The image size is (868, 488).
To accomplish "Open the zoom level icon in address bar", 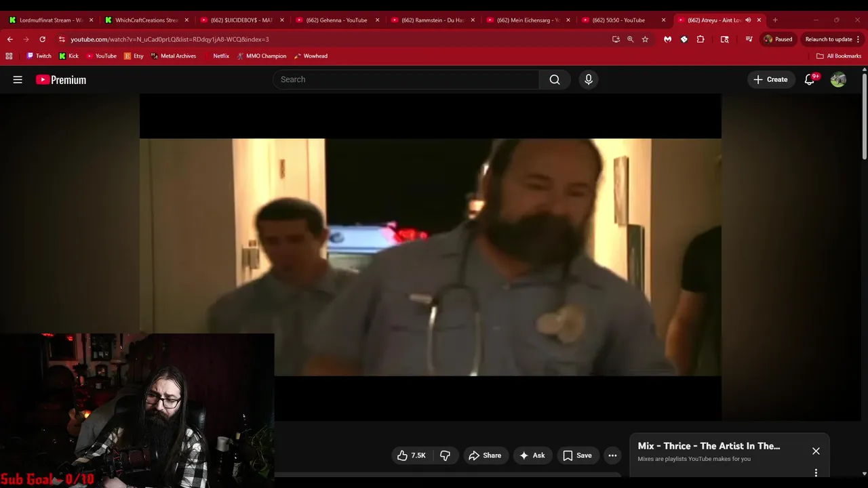I will tap(630, 39).
